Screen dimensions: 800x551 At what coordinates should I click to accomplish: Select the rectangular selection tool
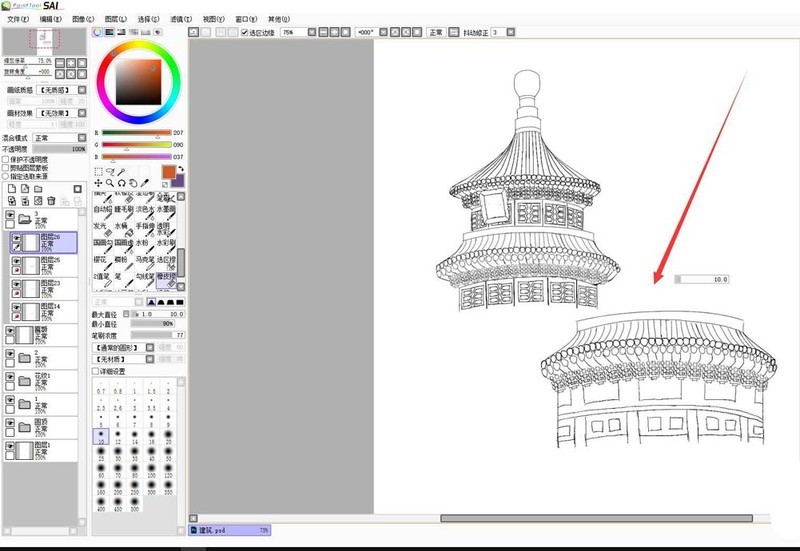click(x=98, y=171)
